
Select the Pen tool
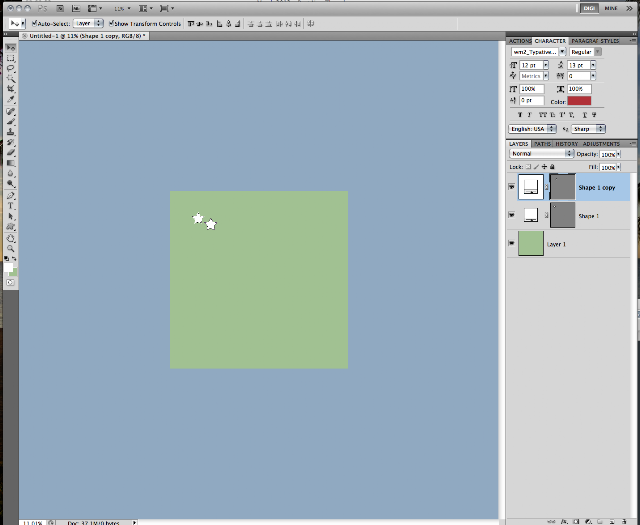(x=11, y=196)
